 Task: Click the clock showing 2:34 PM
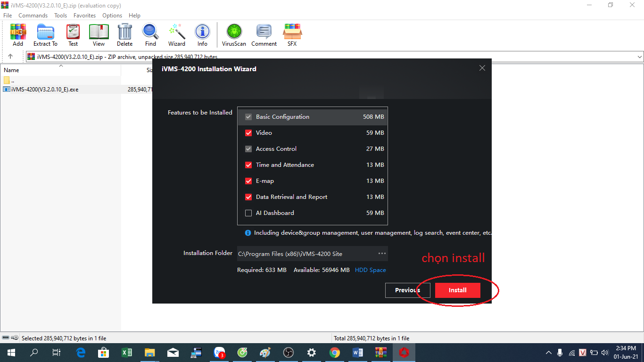click(626, 348)
